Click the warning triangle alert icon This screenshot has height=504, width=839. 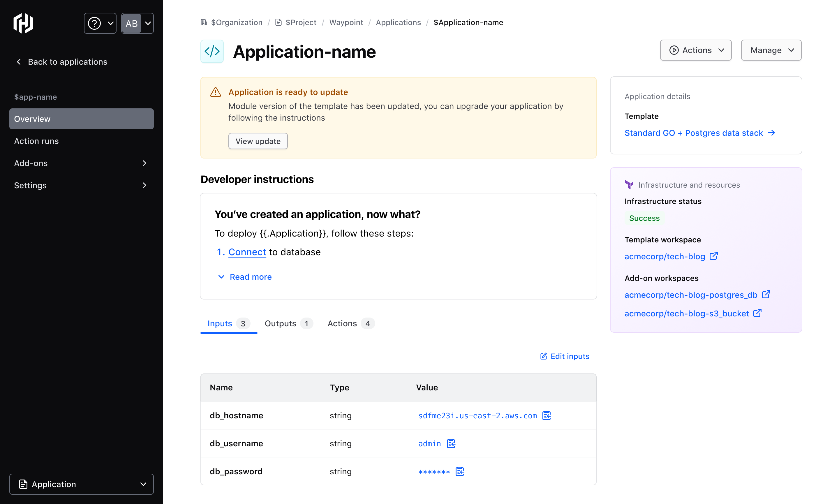[216, 92]
